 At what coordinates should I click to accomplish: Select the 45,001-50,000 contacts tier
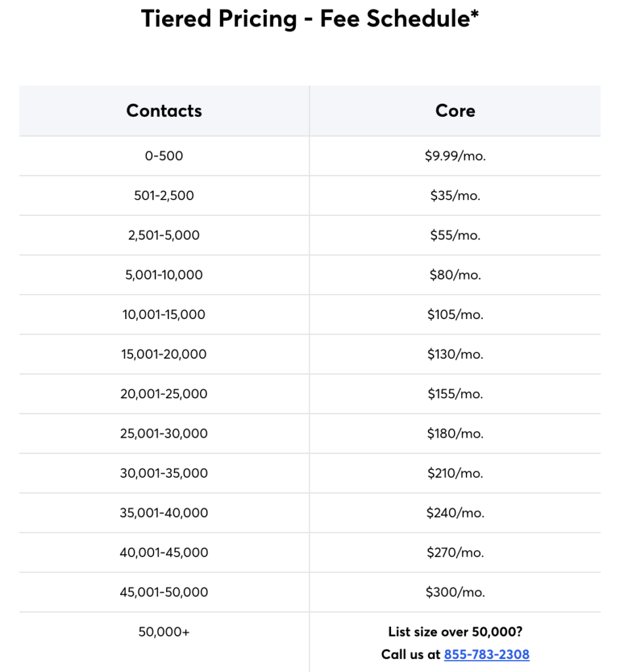164,592
